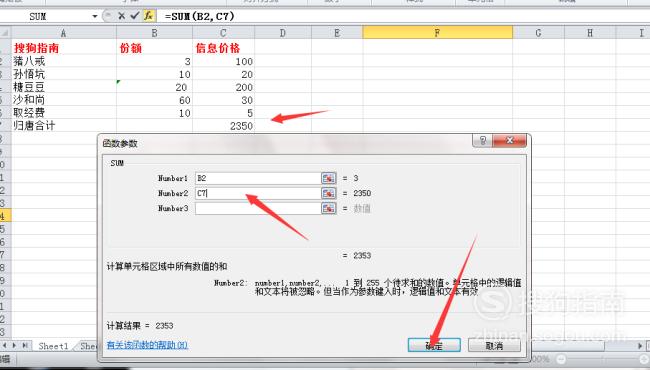Screen dimensions: 650x370
Task: Select column C header
Action: point(223,33)
